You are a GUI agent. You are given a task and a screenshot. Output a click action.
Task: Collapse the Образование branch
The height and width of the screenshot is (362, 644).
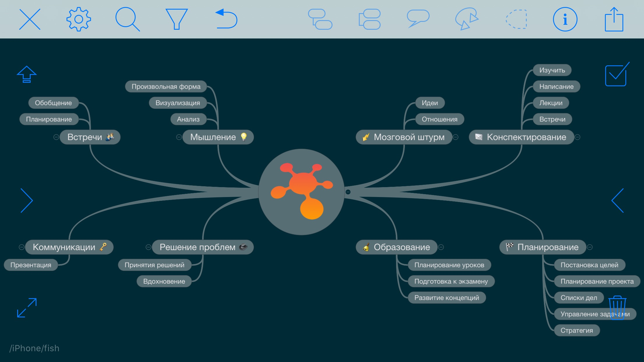[x=441, y=247]
